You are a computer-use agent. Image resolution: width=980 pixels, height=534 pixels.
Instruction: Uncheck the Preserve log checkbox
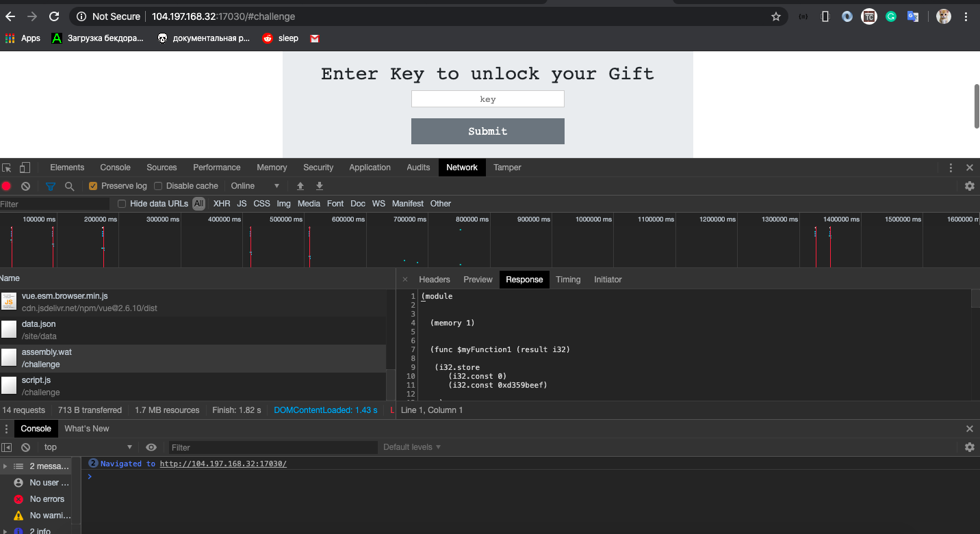(x=93, y=186)
